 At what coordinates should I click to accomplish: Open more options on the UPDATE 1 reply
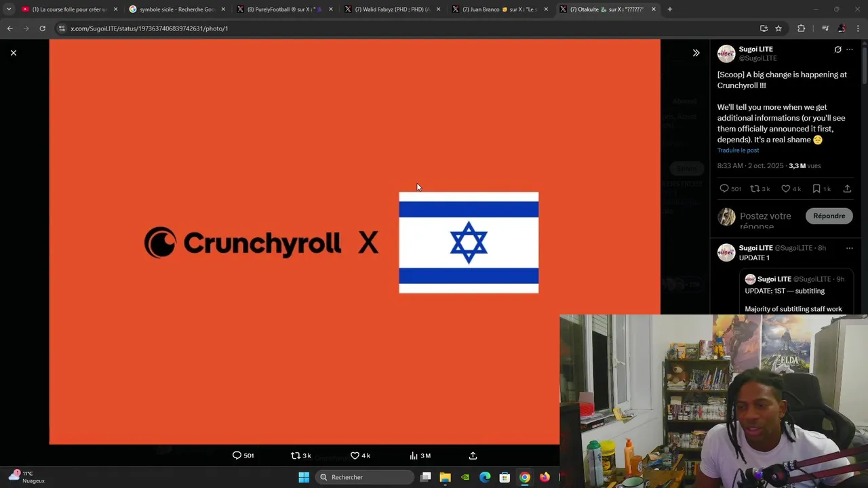[850, 248]
